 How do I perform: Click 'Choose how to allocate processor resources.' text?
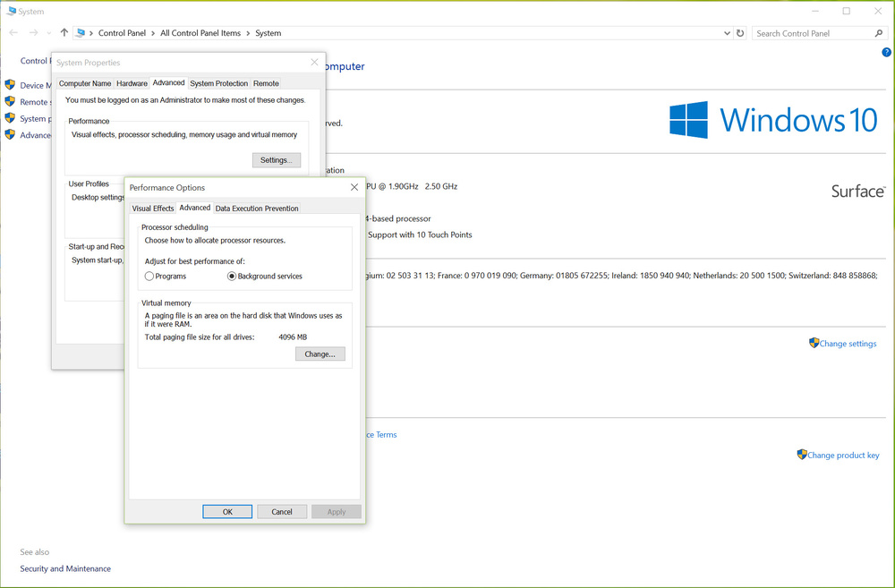[x=215, y=241]
